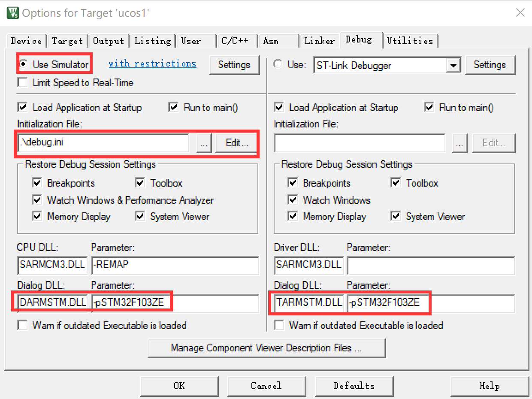Toggle simulator Memory Display checkbox

coord(37,217)
